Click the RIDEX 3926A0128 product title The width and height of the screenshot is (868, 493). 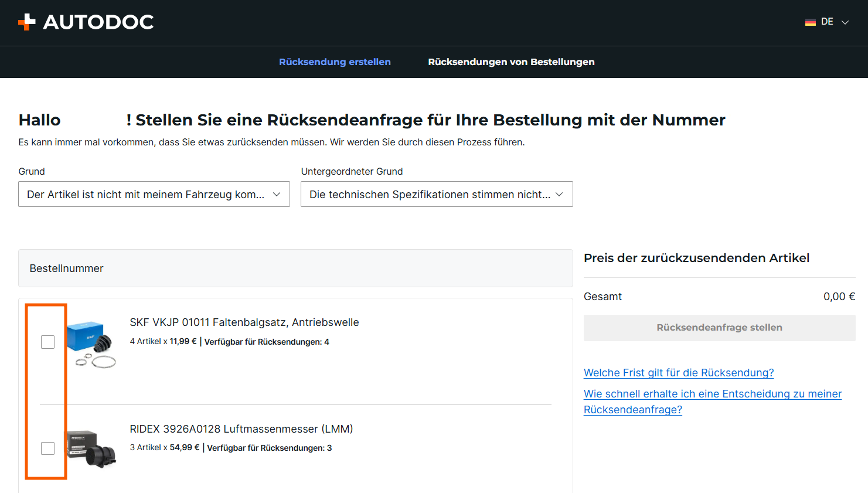tap(241, 429)
